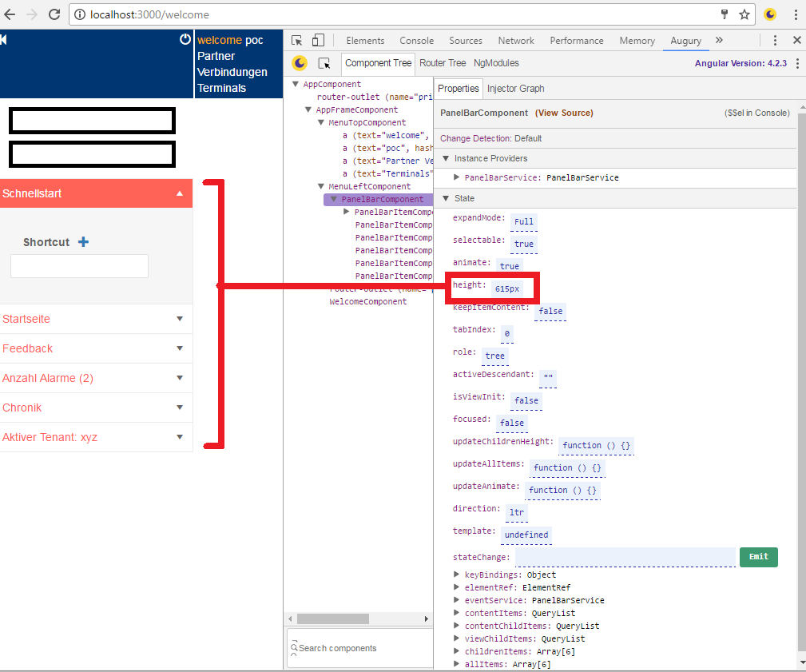
Task: Select WelcomeComponent in the component tree
Action: pyautogui.click(x=367, y=301)
